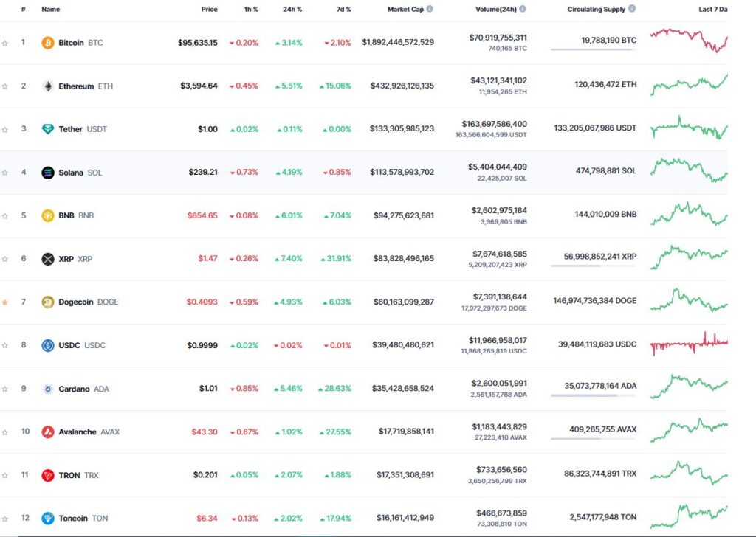This screenshot has width=756, height=537.
Task: Click the TRON logo icon
Action: (48, 475)
